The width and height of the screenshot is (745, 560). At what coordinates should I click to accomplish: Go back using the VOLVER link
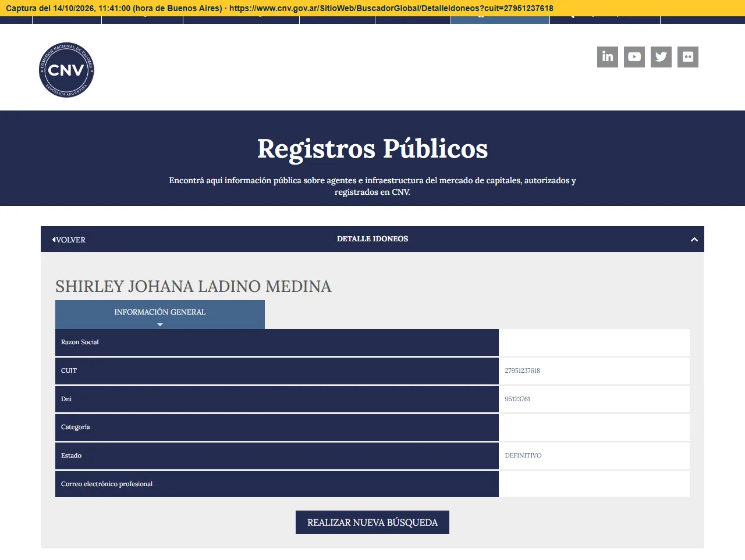69,240
